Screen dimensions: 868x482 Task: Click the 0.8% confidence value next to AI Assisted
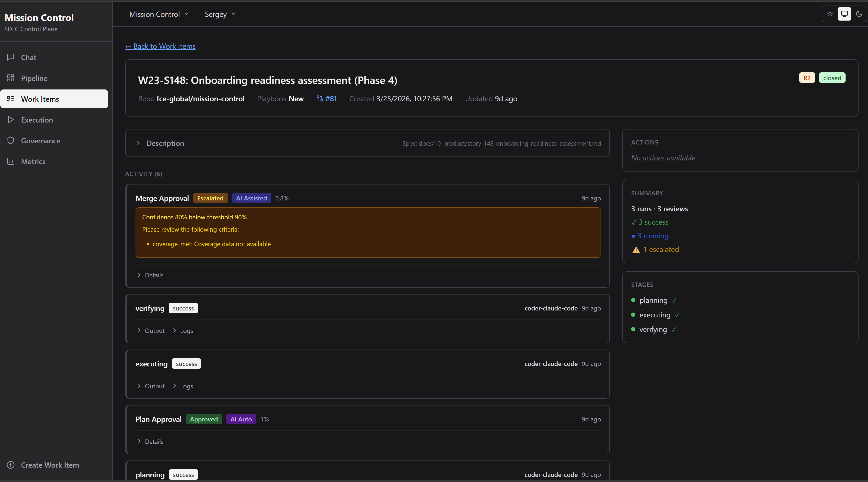[282, 198]
